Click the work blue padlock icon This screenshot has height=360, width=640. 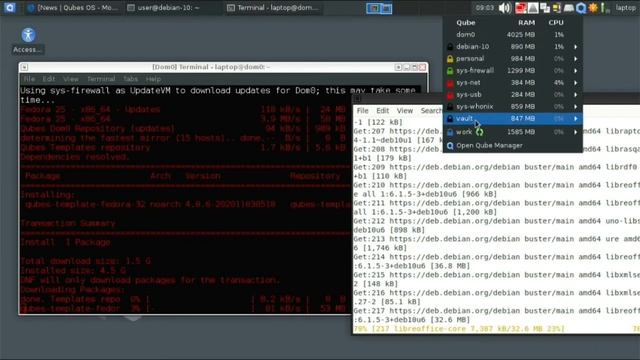click(x=450, y=132)
